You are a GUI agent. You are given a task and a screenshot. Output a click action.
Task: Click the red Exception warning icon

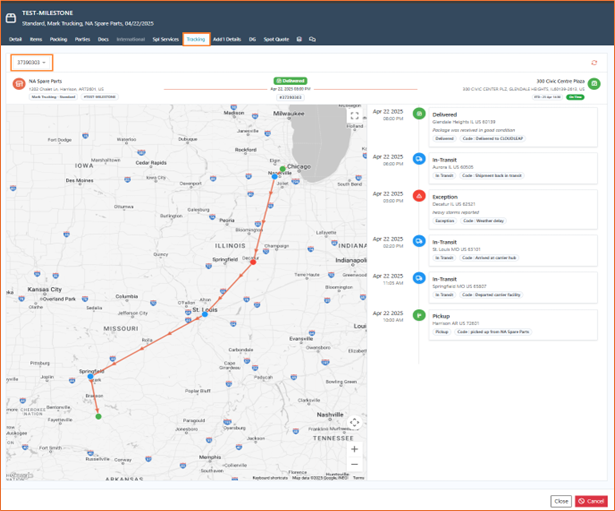[419, 196]
